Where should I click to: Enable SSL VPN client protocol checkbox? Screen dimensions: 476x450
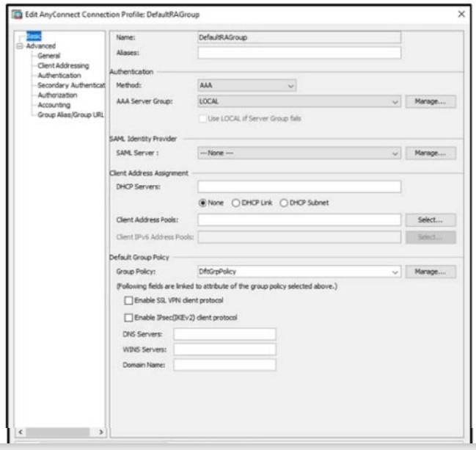129,301
